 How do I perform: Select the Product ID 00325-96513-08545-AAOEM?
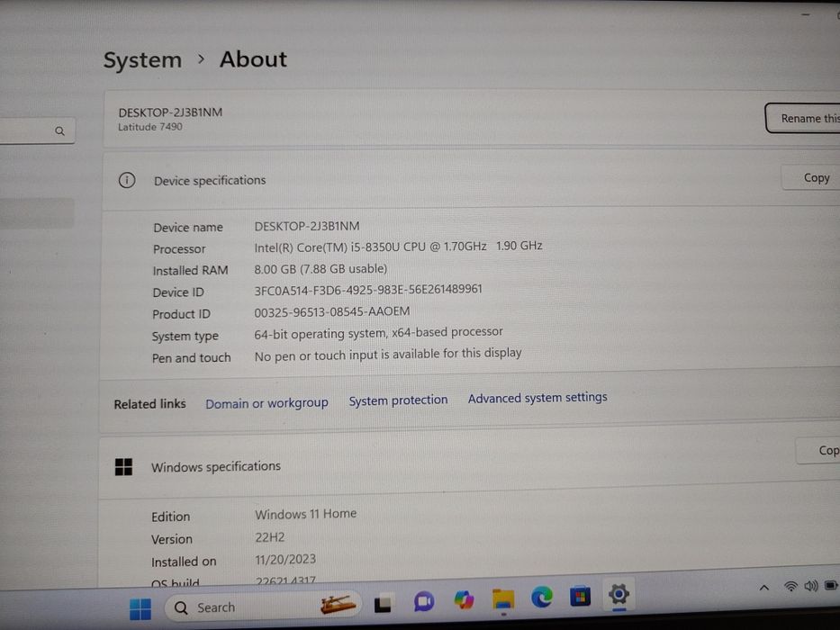click(x=332, y=311)
